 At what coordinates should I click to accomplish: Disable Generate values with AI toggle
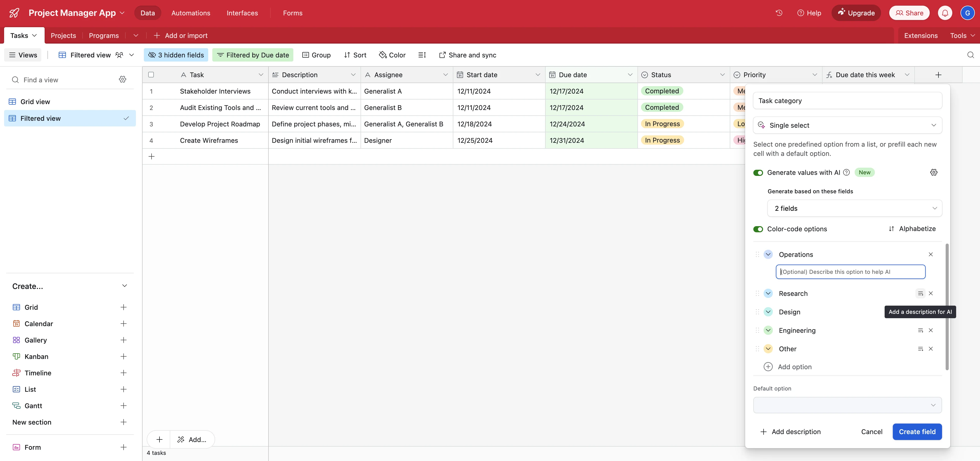coord(758,173)
